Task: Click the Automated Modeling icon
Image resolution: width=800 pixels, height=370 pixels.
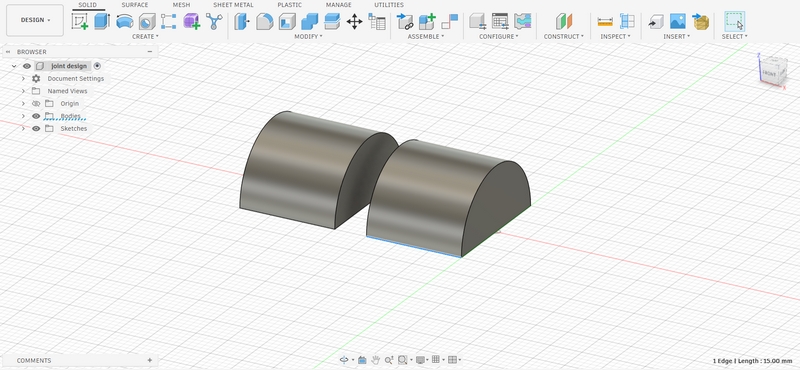Action: (x=214, y=21)
